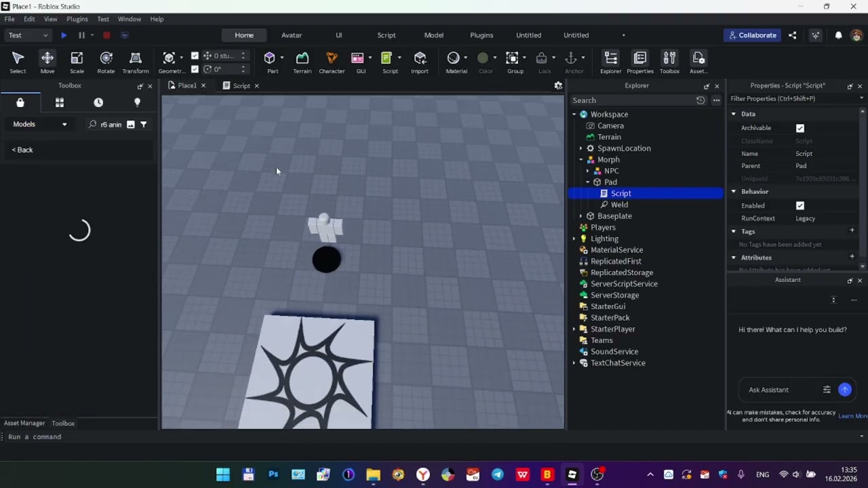
Task: Expand the SpawnLocation node
Action: (x=581, y=148)
